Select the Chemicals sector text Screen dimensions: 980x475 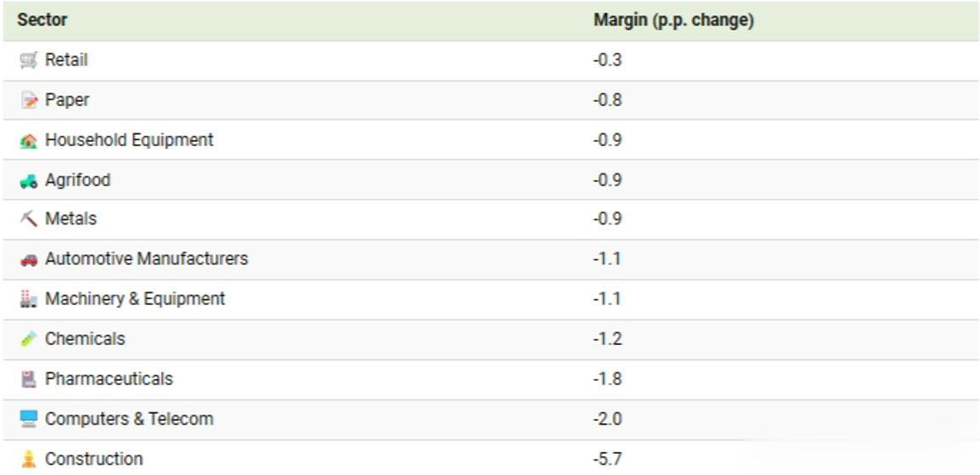point(85,339)
